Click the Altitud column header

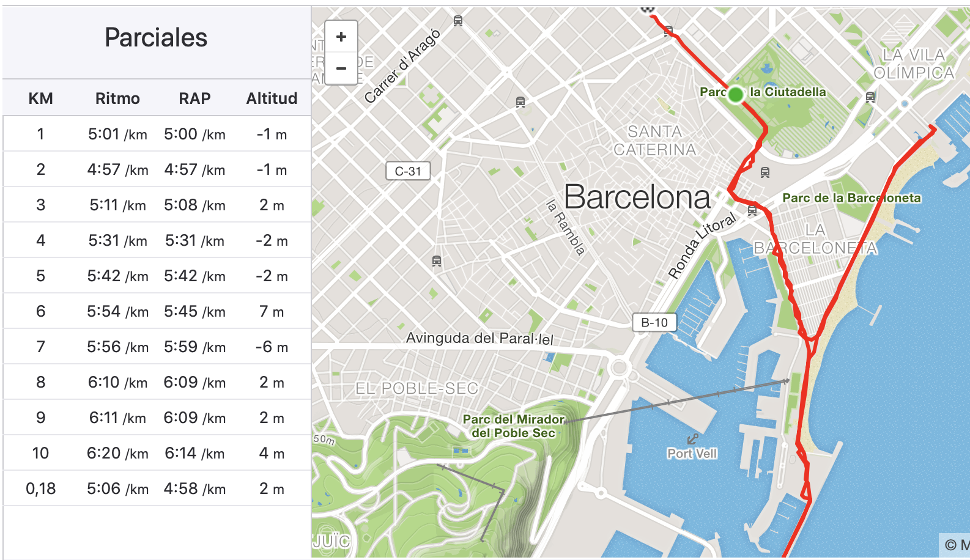[272, 98]
